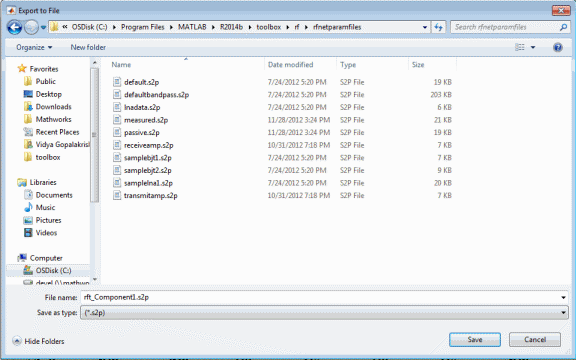
Task: Click New folder in the toolbar
Action: [88, 47]
